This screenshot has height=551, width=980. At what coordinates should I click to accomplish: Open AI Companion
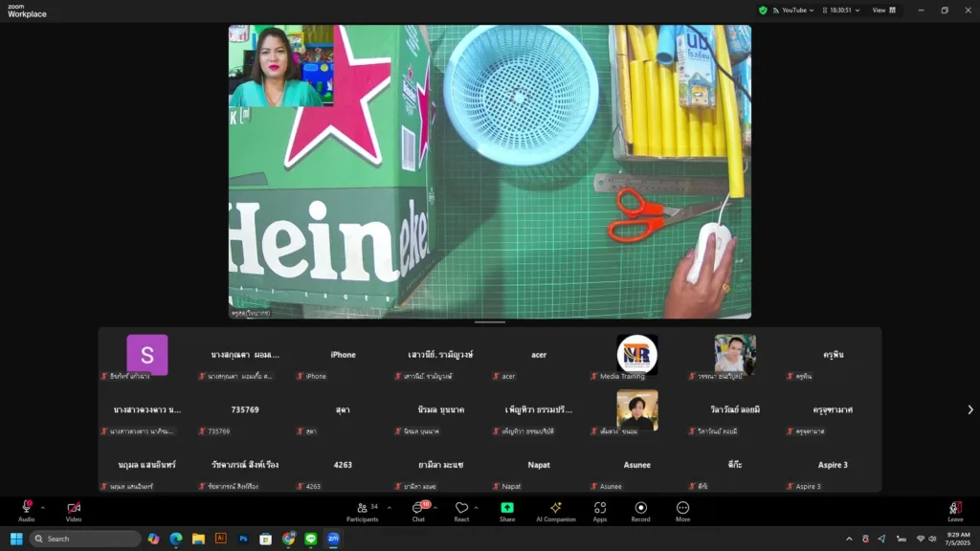tap(555, 508)
